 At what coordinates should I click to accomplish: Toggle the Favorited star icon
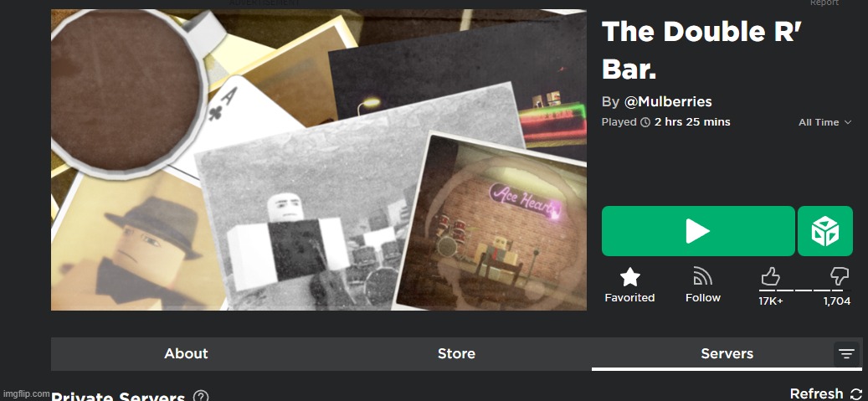click(x=629, y=277)
